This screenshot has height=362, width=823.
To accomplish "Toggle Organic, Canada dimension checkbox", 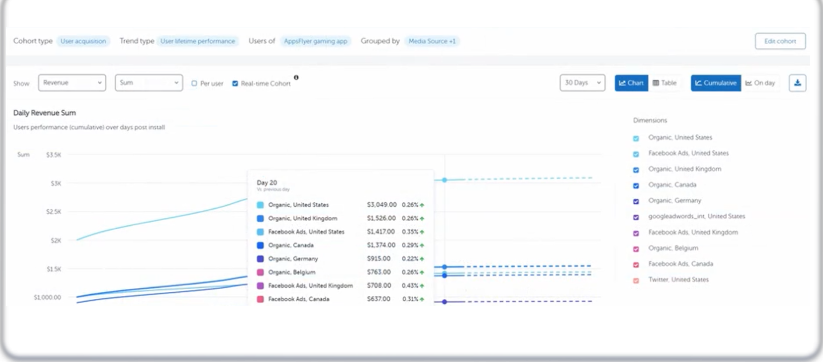I will click(x=636, y=186).
